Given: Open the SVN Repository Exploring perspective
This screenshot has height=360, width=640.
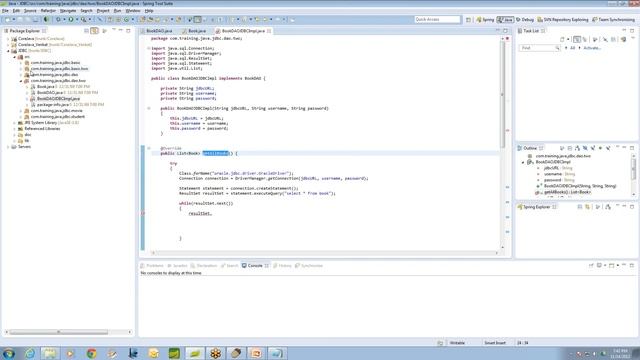Looking at the screenshot, I should 563,20.
